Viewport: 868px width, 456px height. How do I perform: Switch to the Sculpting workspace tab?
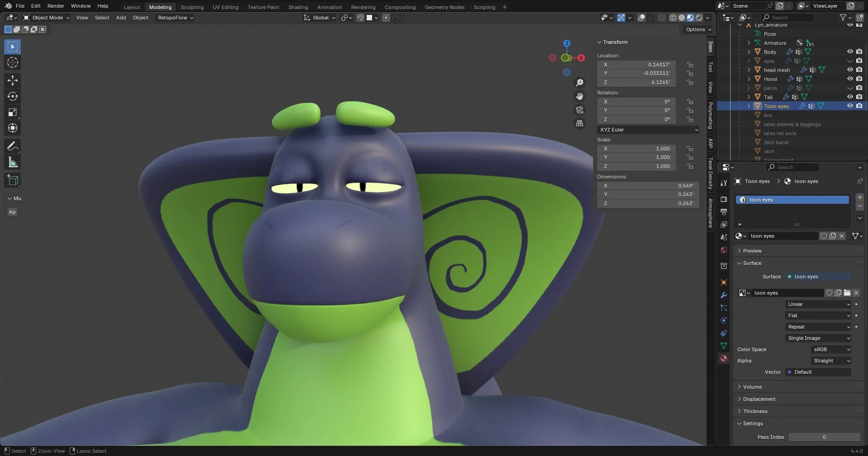(192, 7)
